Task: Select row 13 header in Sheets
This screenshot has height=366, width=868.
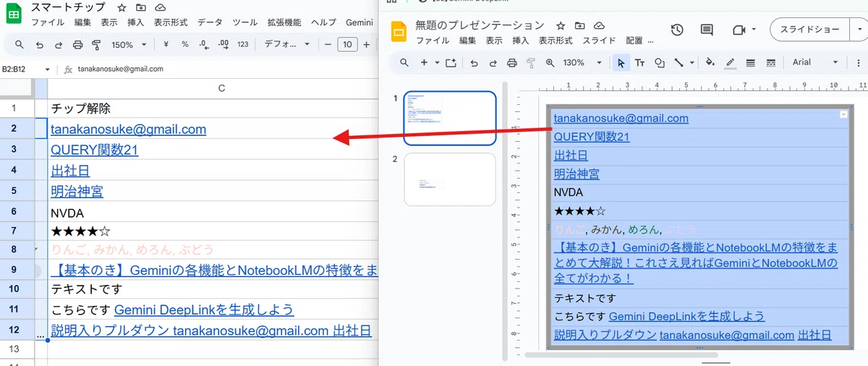Action: pyautogui.click(x=15, y=349)
